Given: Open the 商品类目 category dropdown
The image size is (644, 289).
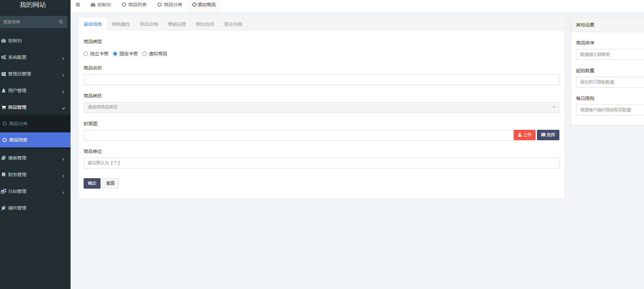Looking at the screenshot, I should click(321, 107).
